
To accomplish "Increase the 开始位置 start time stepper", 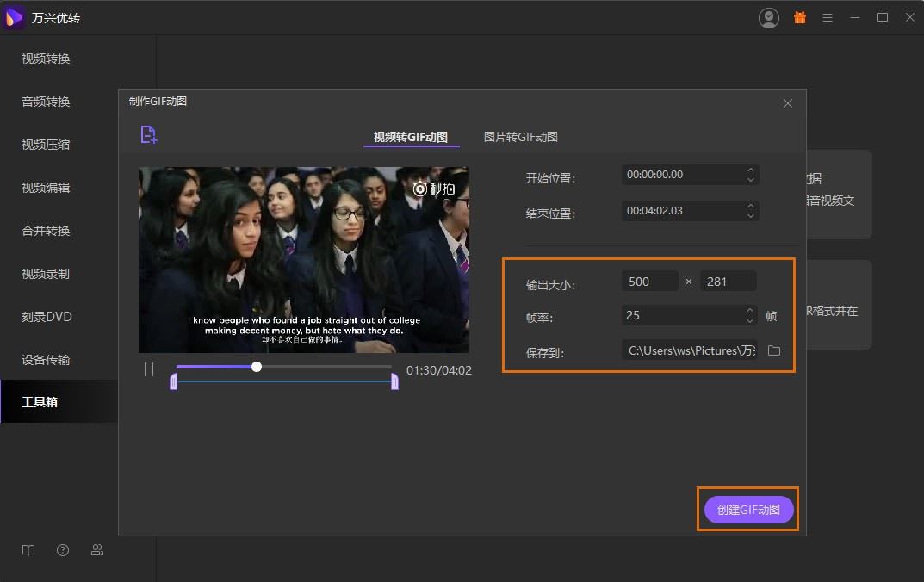I will click(x=751, y=170).
